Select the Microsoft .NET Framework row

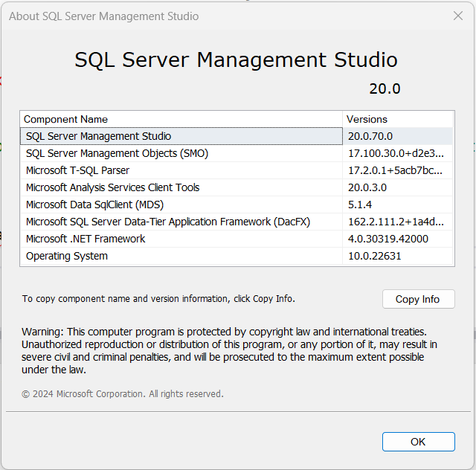pyautogui.click(x=86, y=239)
